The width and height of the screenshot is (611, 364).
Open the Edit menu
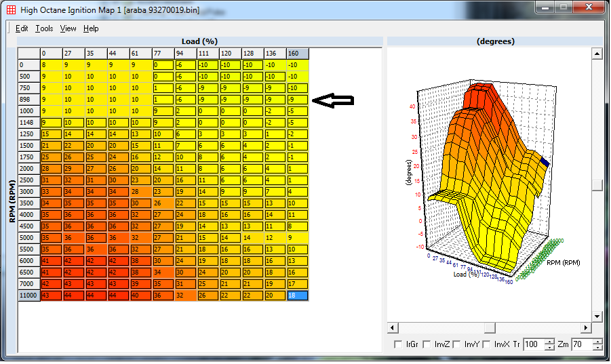click(x=22, y=28)
